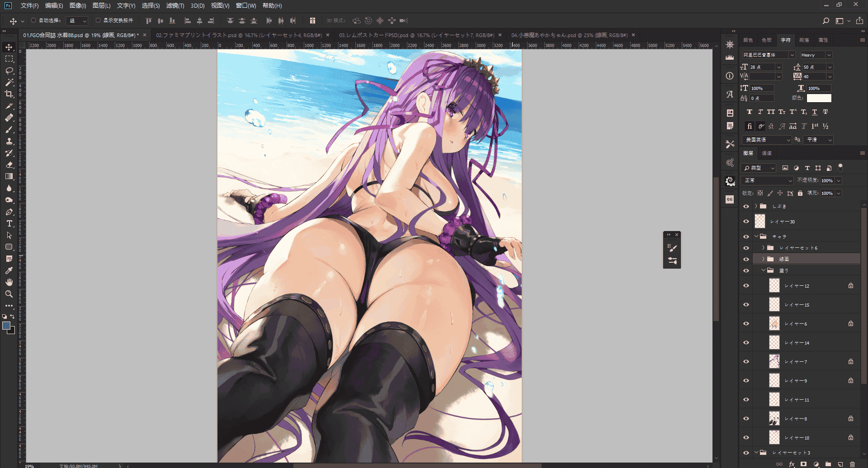Select the Pen tool
The height and width of the screenshot is (468, 868).
(9, 212)
